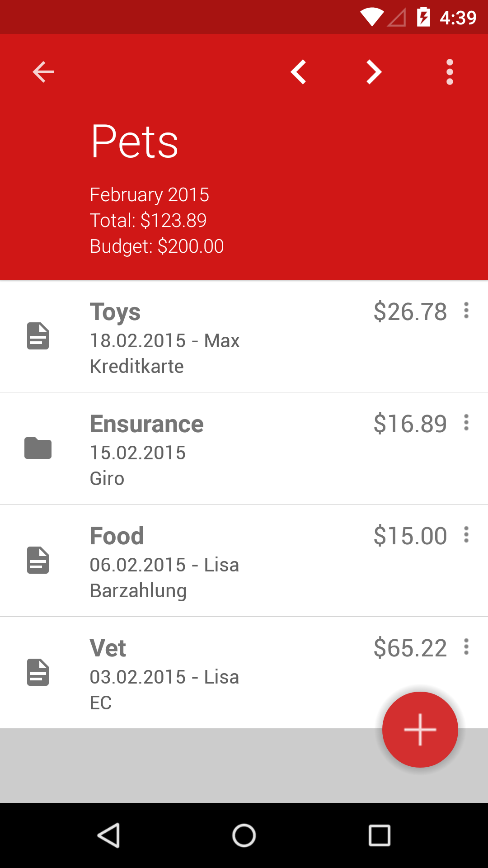Image resolution: width=488 pixels, height=868 pixels.
Task: Open options menu for Vet entry
Action: coord(466,647)
